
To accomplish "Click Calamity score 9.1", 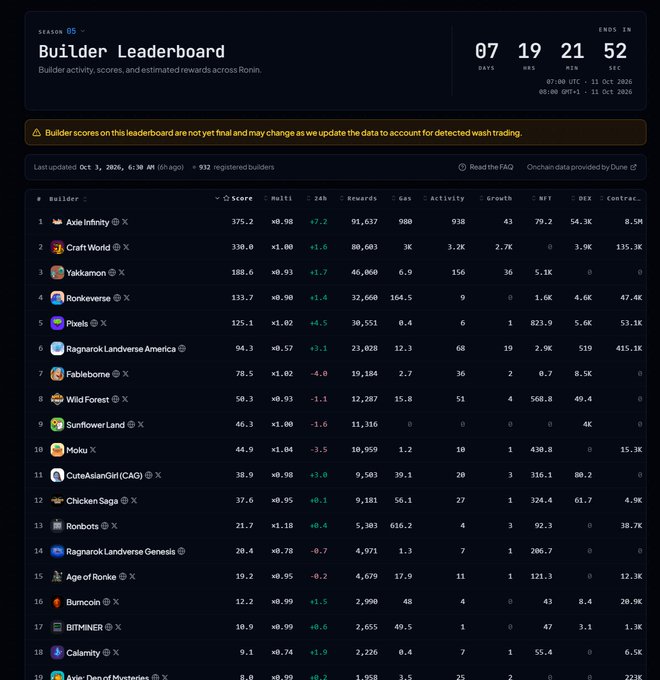I will coord(246,652).
